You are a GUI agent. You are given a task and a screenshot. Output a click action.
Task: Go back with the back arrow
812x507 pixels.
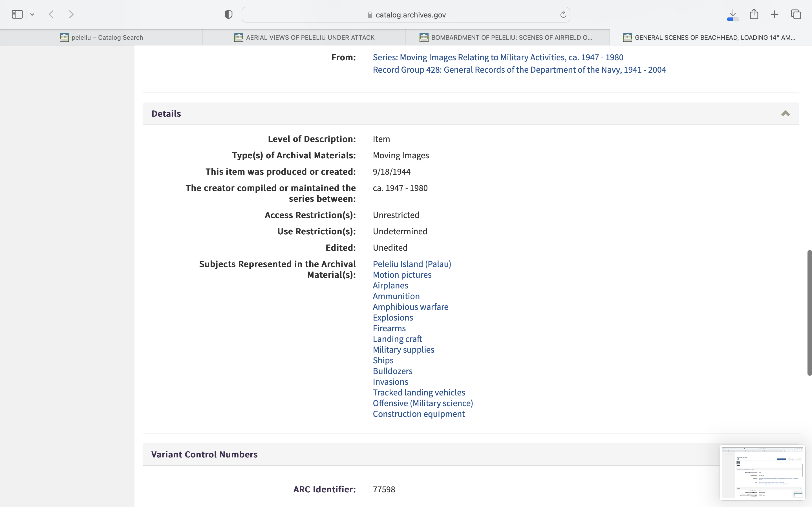51,14
